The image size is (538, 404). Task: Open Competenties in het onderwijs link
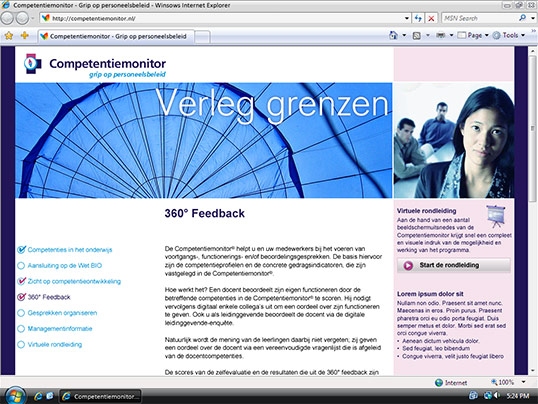coord(70,250)
